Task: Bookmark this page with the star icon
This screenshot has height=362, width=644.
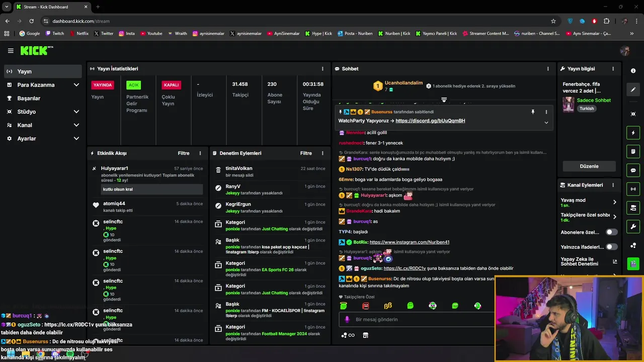Action: (x=553, y=21)
